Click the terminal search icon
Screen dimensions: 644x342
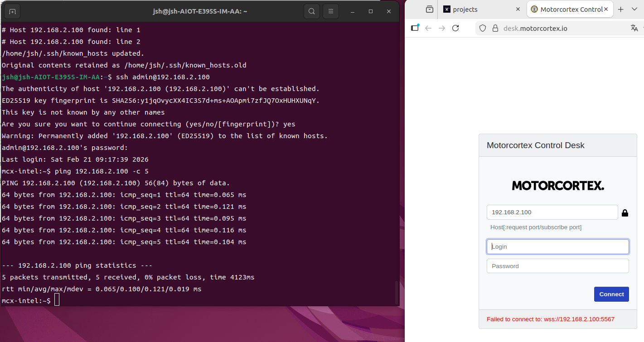pyautogui.click(x=312, y=11)
